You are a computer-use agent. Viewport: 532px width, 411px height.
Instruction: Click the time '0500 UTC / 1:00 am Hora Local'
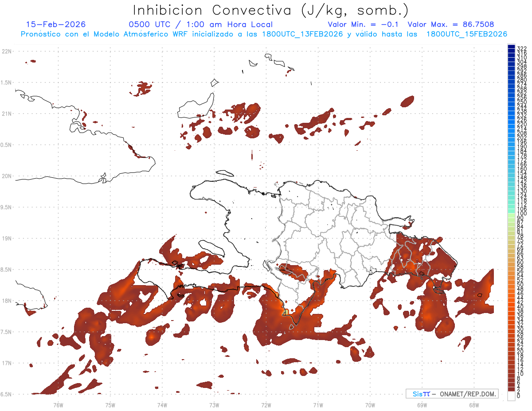201,24
